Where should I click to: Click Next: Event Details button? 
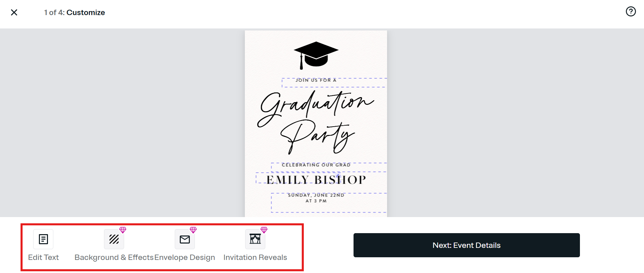(x=466, y=245)
